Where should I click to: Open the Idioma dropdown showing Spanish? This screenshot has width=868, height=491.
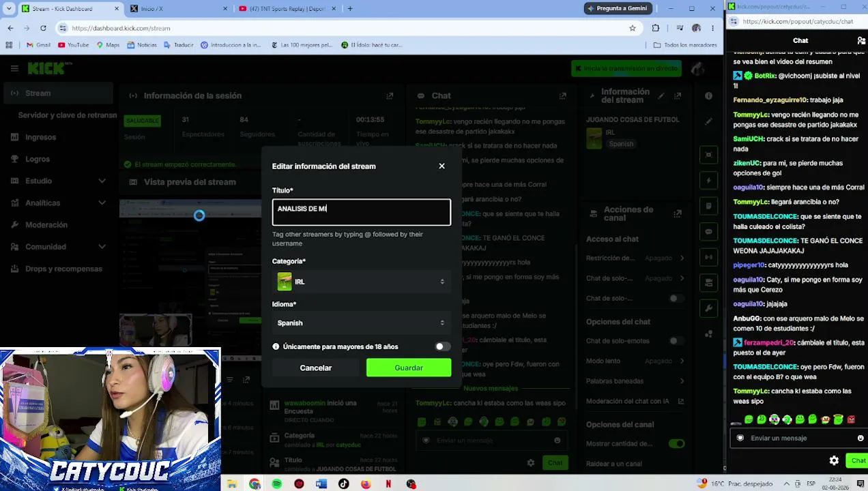tap(361, 323)
